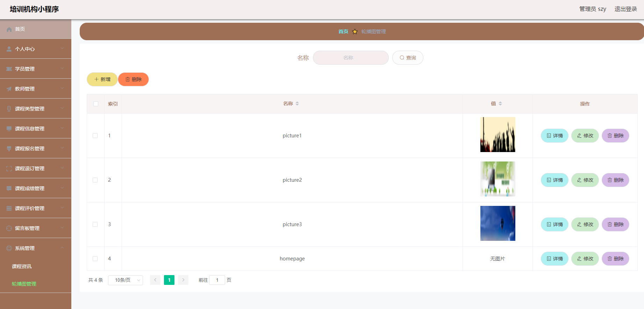Viewport: 644px width, 309px height.
Task: Select page 1 in pagination
Action: [x=169, y=280]
